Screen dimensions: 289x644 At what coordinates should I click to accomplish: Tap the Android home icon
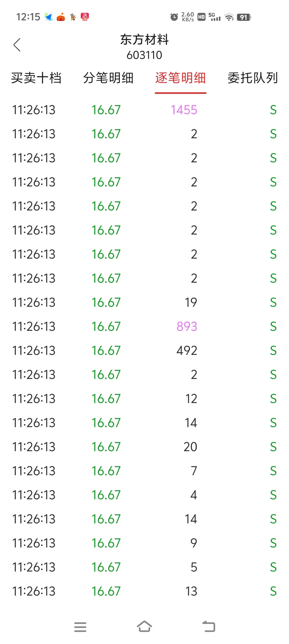[x=144, y=626]
